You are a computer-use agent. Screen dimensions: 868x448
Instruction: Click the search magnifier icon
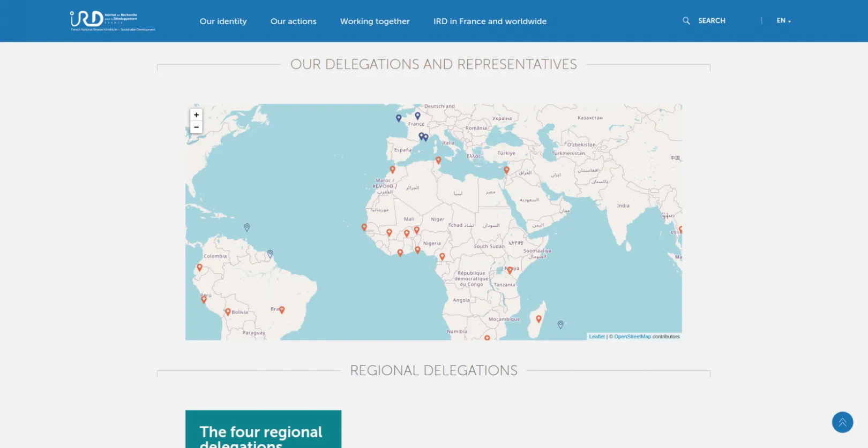[x=686, y=21]
